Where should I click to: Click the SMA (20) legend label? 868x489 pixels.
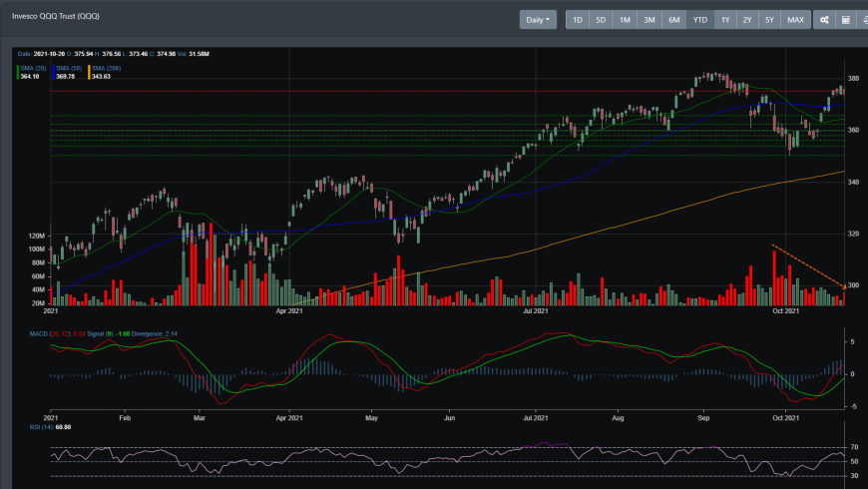[x=33, y=68]
